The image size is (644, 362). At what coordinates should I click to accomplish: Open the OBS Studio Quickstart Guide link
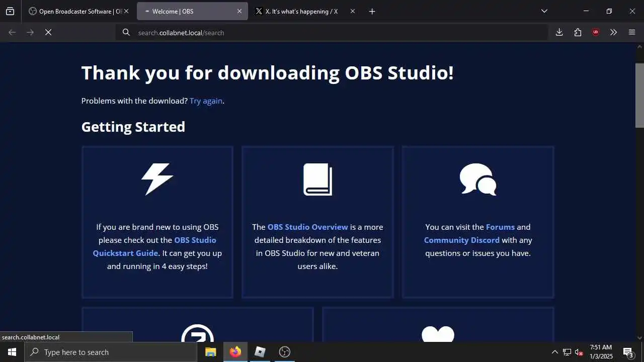(x=154, y=246)
